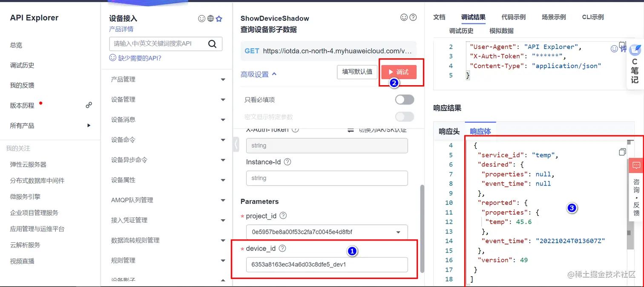Favorite 设备接入 with the star icon
This screenshot has height=287, width=644.
pos(219,19)
